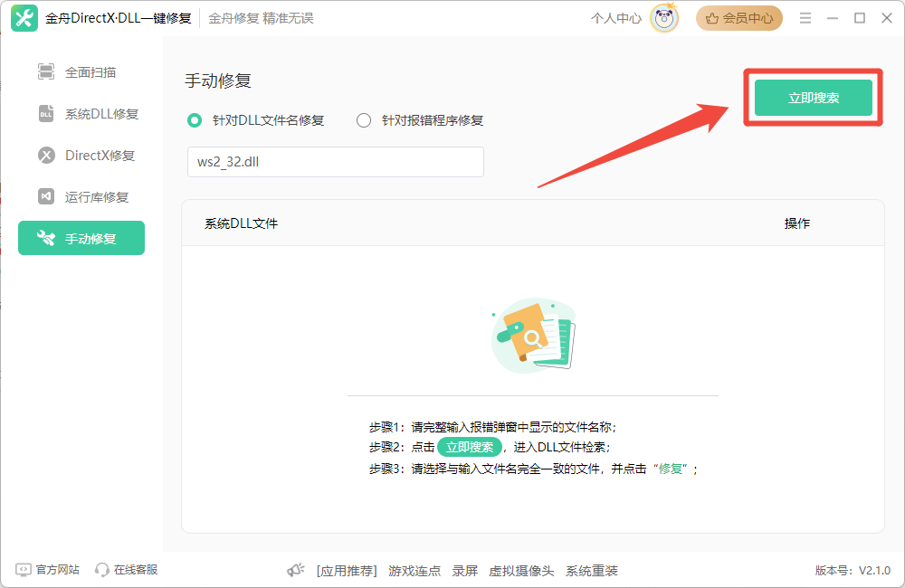905x588 pixels.
Task: Open 虚拟摄像头 recommended app
Action: (x=521, y=571)
